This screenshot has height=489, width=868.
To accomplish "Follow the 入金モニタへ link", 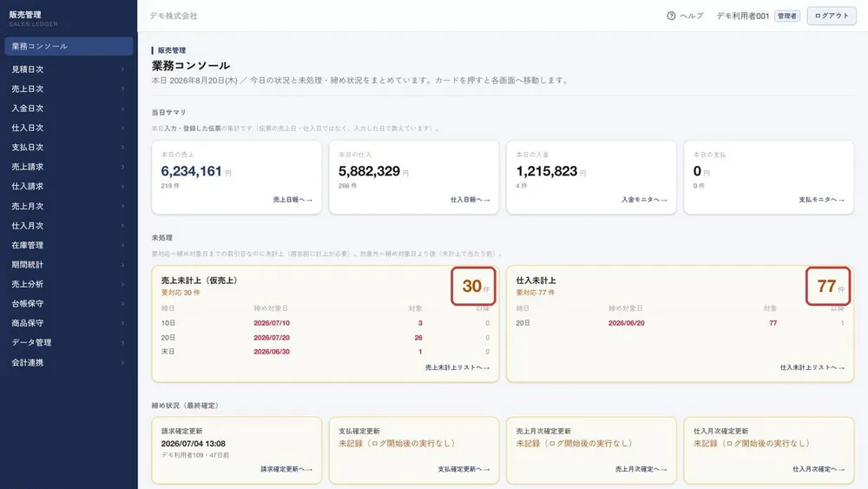I will [x=644, y=200].
